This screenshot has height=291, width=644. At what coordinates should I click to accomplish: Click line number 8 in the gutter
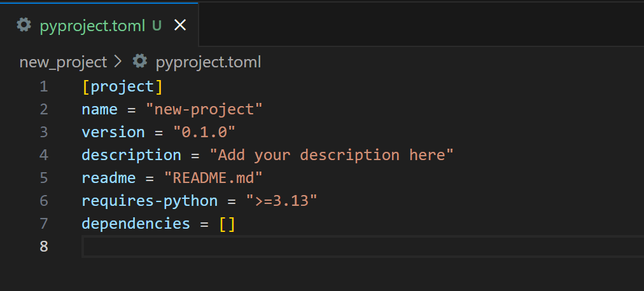point(43,247)
